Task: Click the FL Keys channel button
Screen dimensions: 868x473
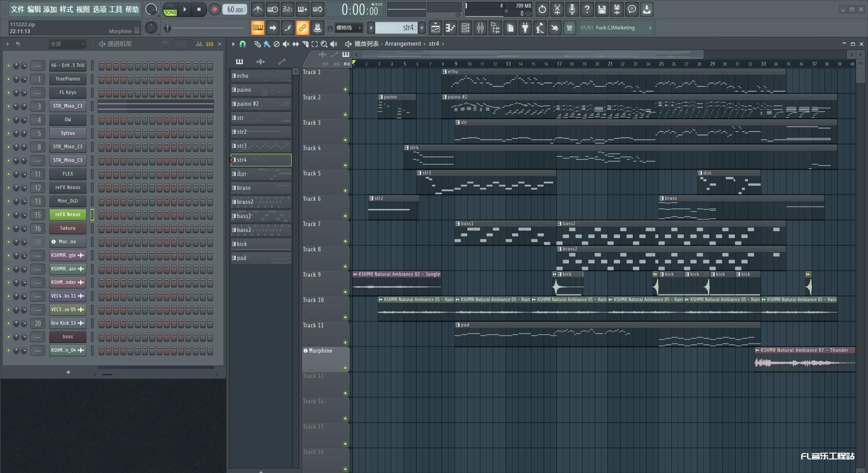Action: [68, 93]
